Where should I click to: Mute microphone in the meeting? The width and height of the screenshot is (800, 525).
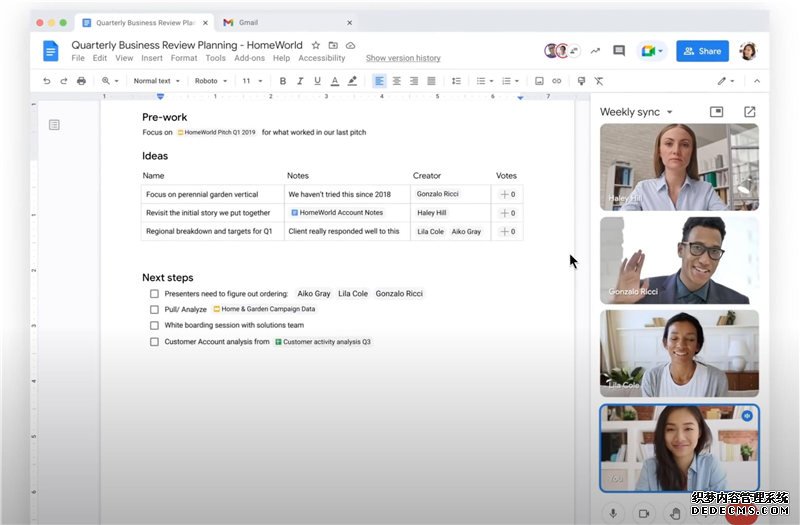click(613, 513)
